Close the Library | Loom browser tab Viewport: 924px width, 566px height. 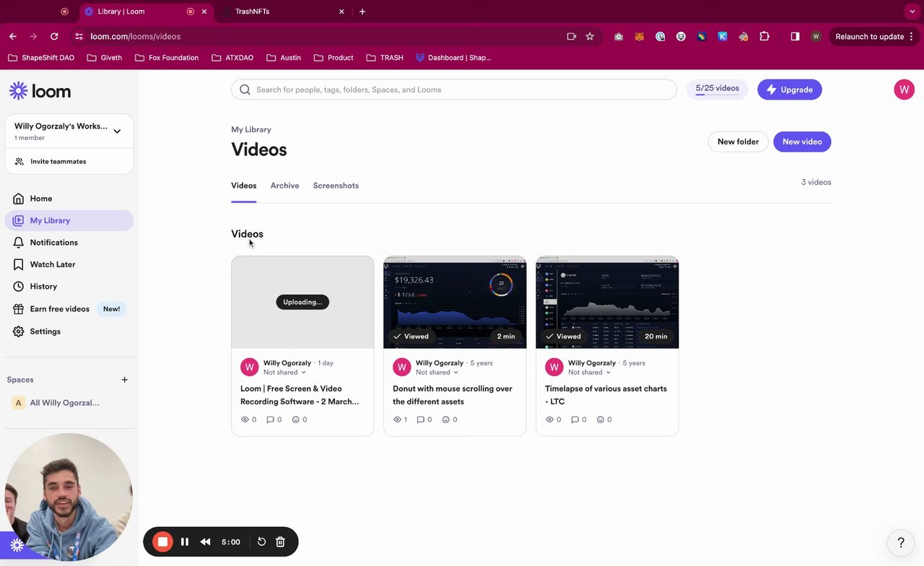(204, 12)
